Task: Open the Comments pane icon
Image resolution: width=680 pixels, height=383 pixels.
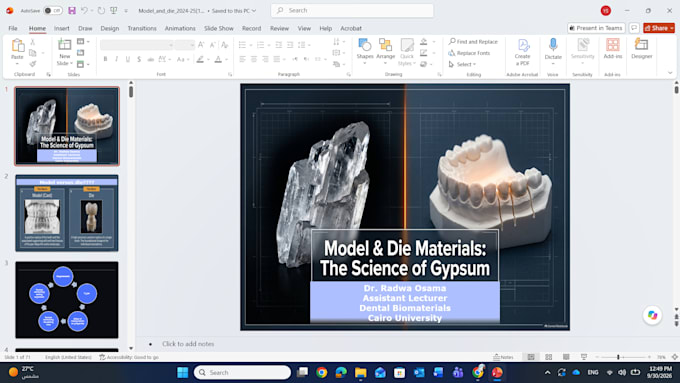Action: tap(634, 28)
